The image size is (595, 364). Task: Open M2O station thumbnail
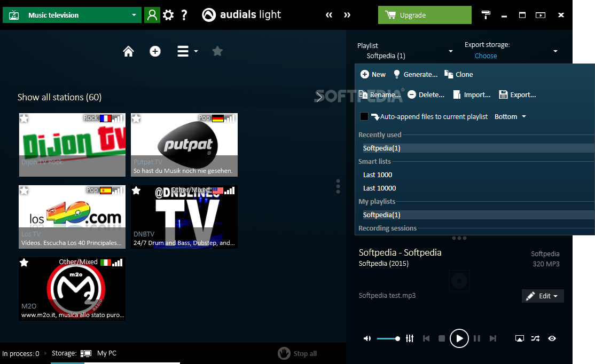click(72, 289)
